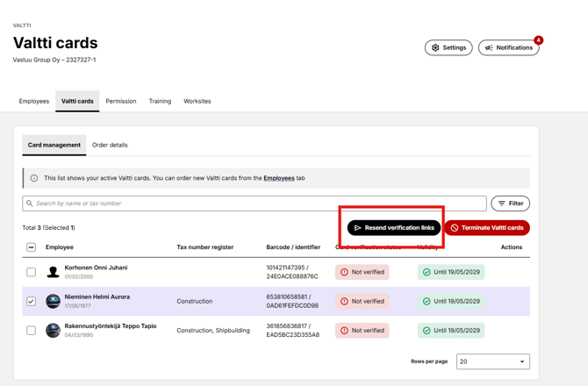Open the Permission tab
588x386 pixels.
[121, 101]
